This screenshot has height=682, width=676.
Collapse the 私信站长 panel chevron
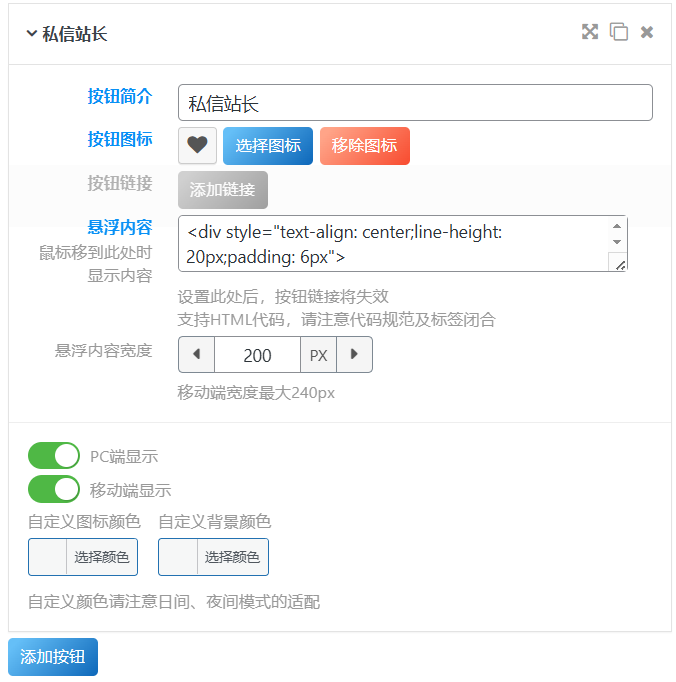click(x=31, y=33)
